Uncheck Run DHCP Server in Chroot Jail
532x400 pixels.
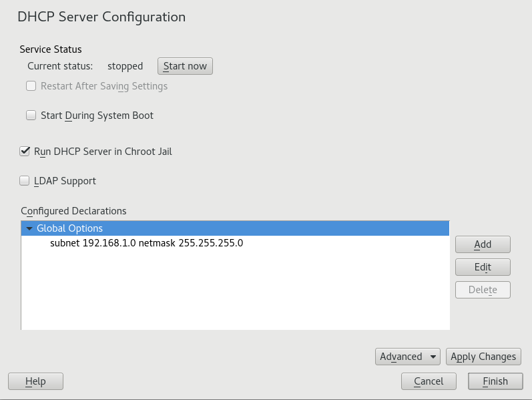25,152
